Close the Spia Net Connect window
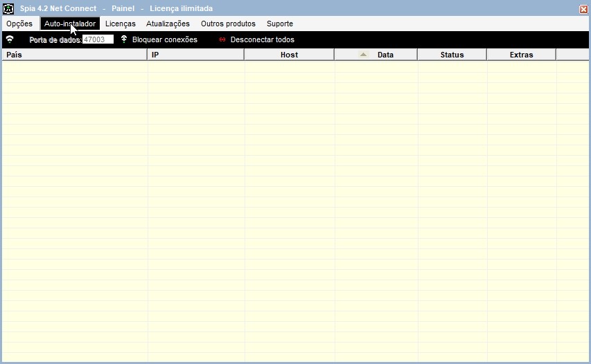The height and width of the screenshot is (364, 591). (583, 9)
